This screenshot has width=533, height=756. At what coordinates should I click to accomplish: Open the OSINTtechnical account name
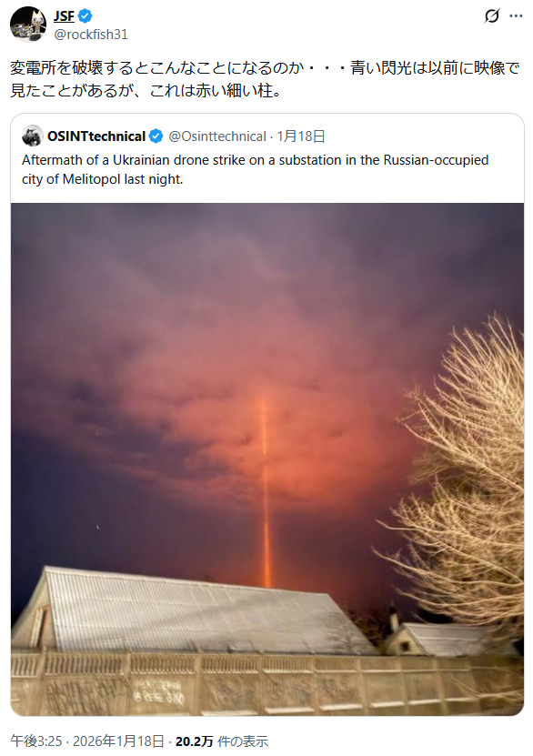tap(96, 136)
